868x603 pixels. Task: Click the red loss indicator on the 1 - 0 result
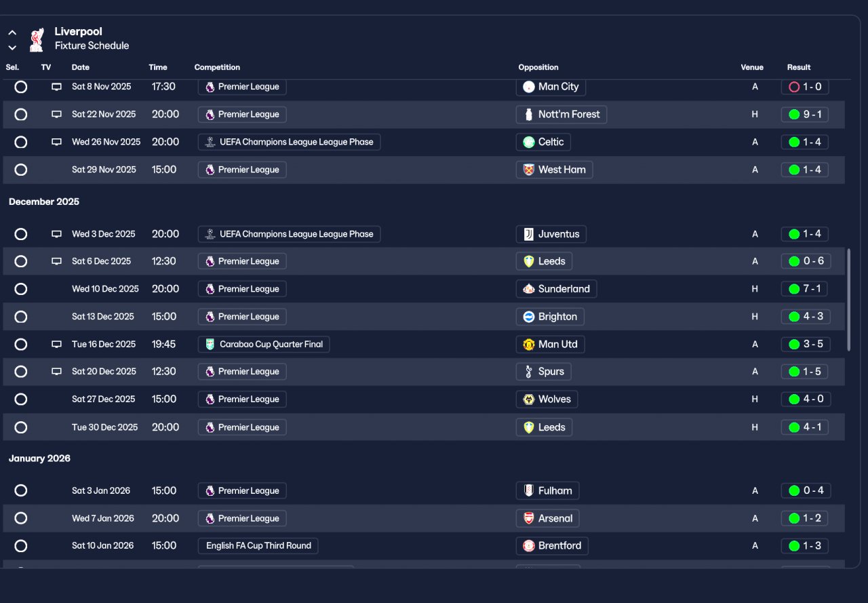[794, 87]
